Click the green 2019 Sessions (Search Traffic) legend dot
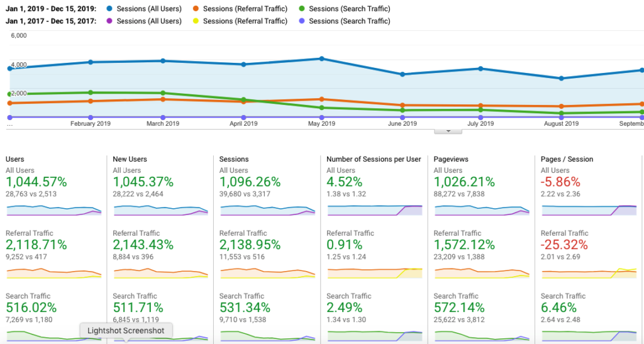 point(301,9)
